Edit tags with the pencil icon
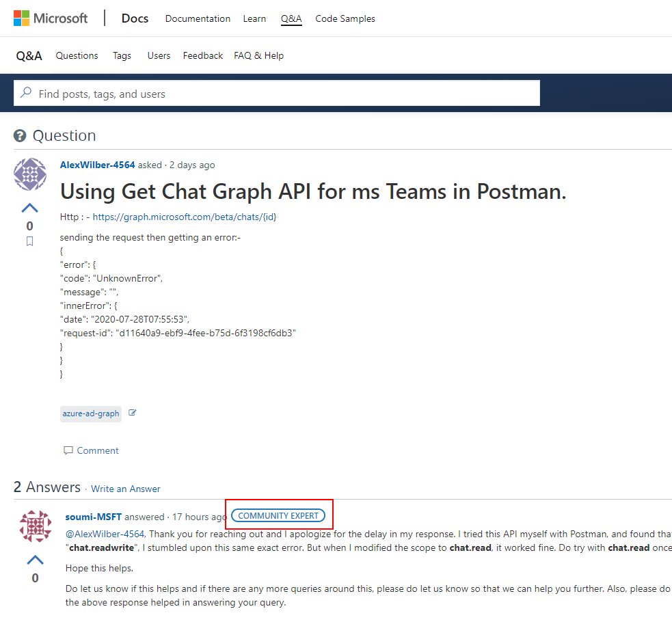The height and width of the screenshot is (624, 672). [x=133, y=413]
